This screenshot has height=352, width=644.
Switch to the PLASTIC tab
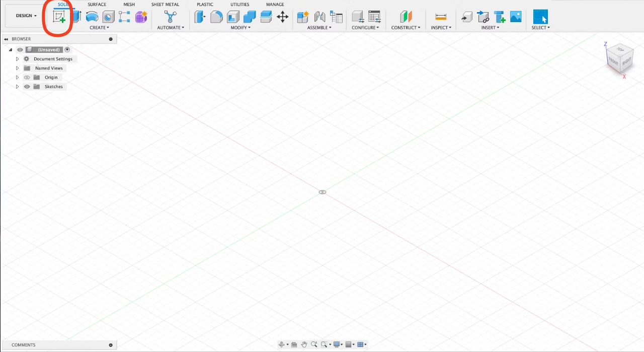(x=205, y=5)
